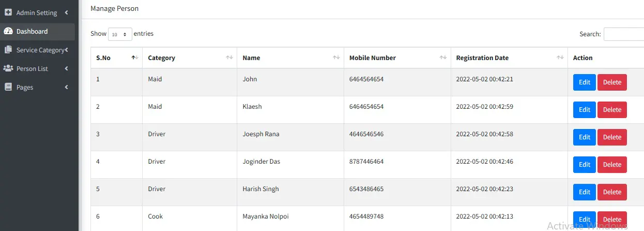Image resolution: width=644 pixels, height=231 pixels.
Task: Sort by Mobile Number arrows icon
Action: [443, 58]
